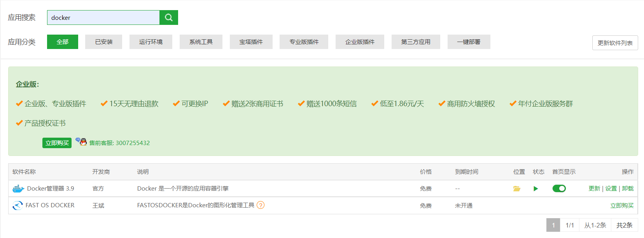Click the Docker 是一个开源的应用容器引擎 description

click(x=183, y=189)
